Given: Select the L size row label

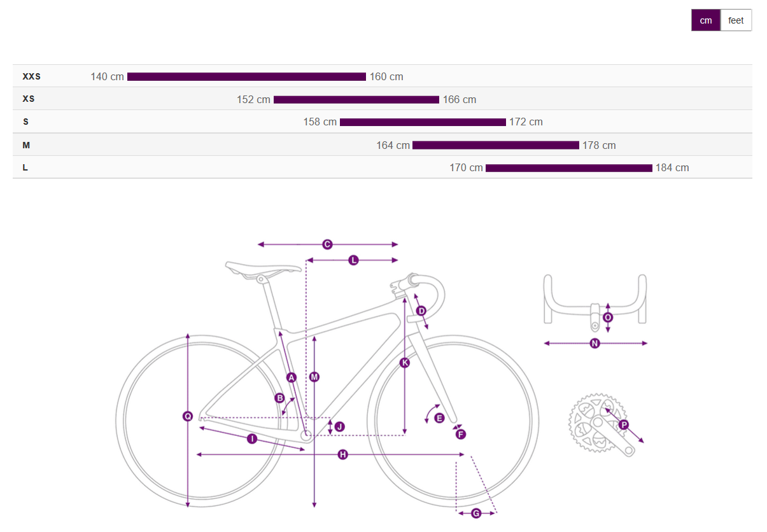Looking at the screenshot, I should 25,168.
